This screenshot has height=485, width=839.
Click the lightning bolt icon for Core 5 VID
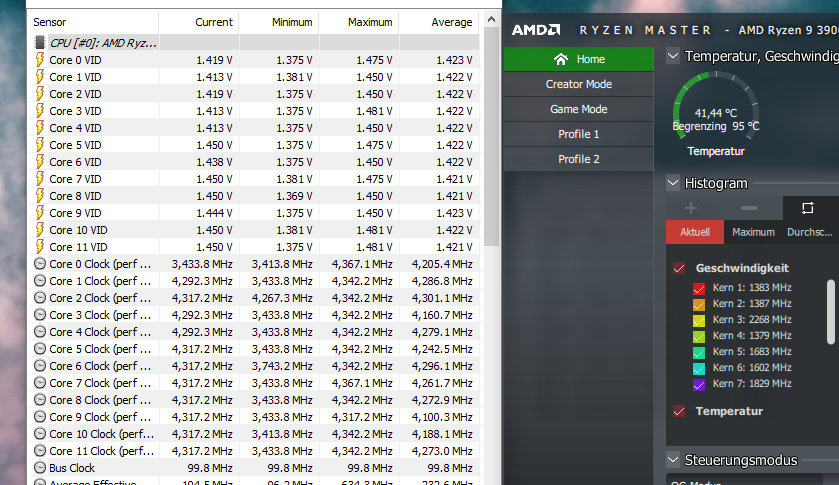click(x=40, y=145)
